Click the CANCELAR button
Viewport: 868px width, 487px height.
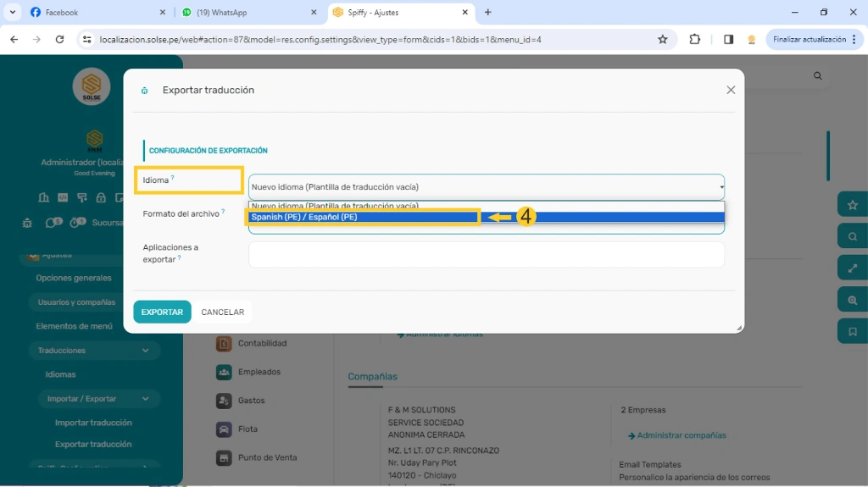point(222,313)
